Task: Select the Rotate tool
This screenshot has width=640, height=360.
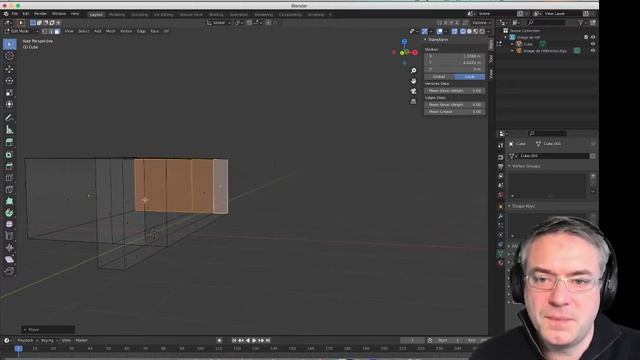Action: pyautogui.click(x=9, y=81)
